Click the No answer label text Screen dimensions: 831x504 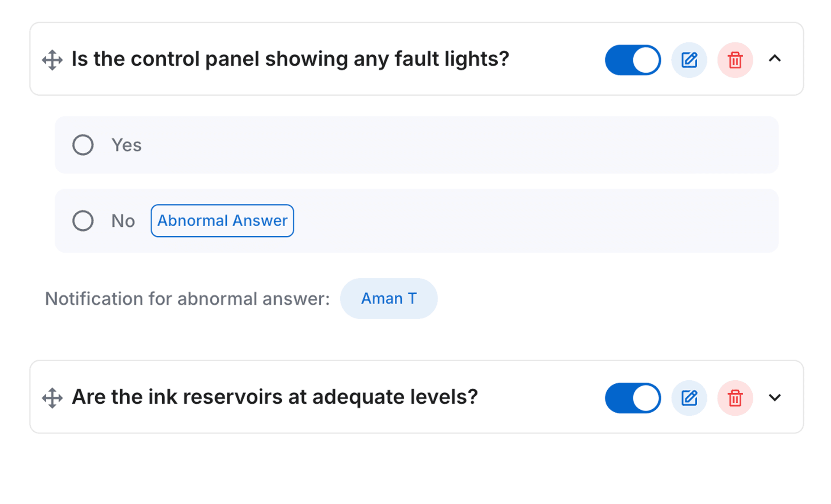(123, 221)
